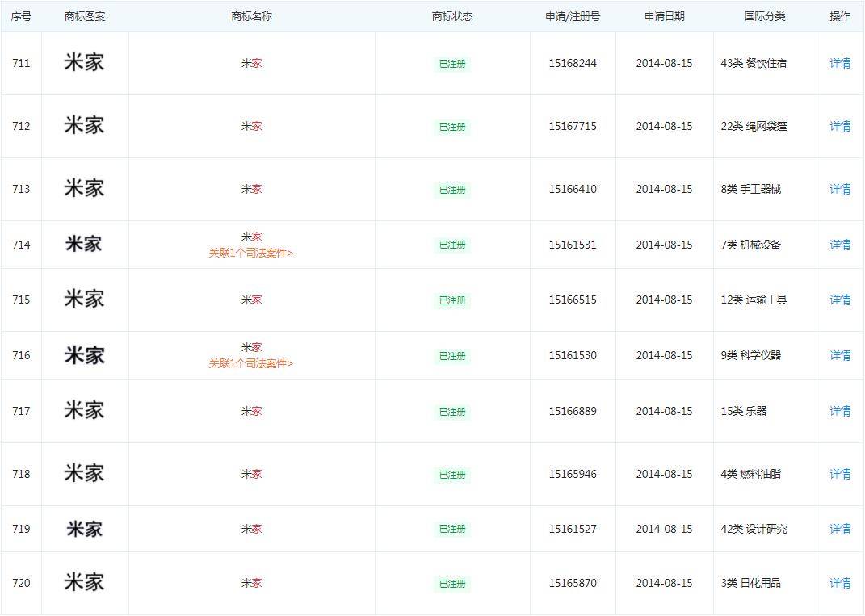
Task: Open 详情 link for registration 15167715
Action: click(x=840, y=126)
